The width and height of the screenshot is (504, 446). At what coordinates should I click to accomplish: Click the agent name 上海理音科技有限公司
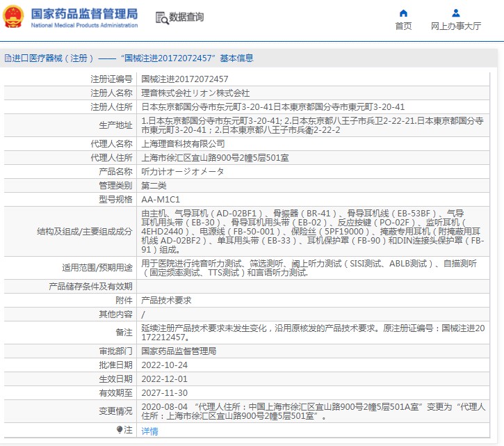pyautogui.click(x=183, y=144)
